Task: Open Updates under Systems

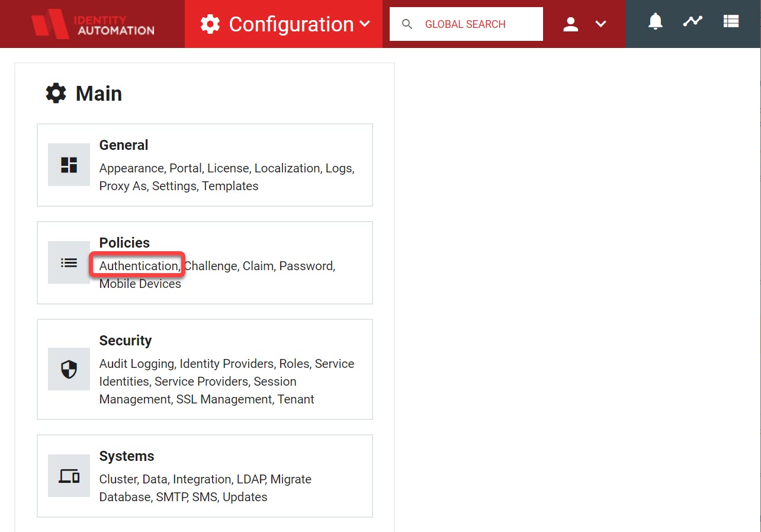Action: point(245,497)
